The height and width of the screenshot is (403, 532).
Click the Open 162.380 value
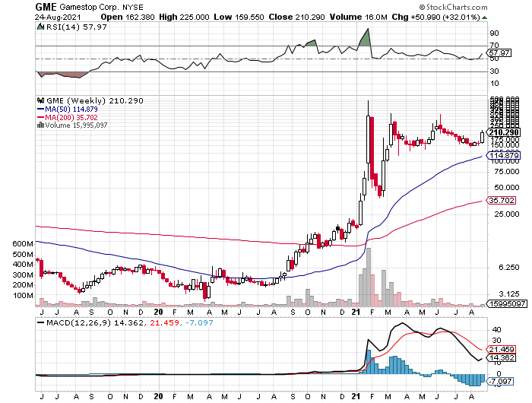[x=128, y=17]
